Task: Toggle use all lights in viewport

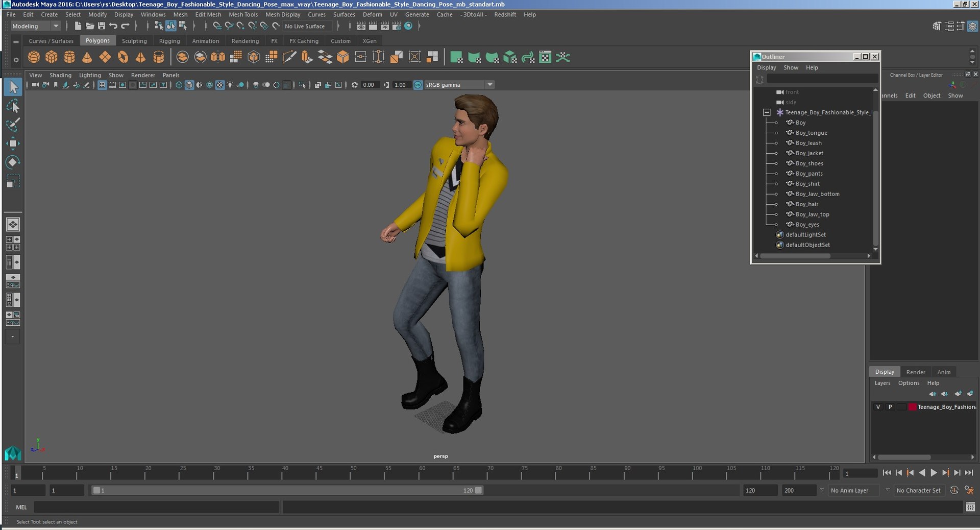Action: coord(230,85)
